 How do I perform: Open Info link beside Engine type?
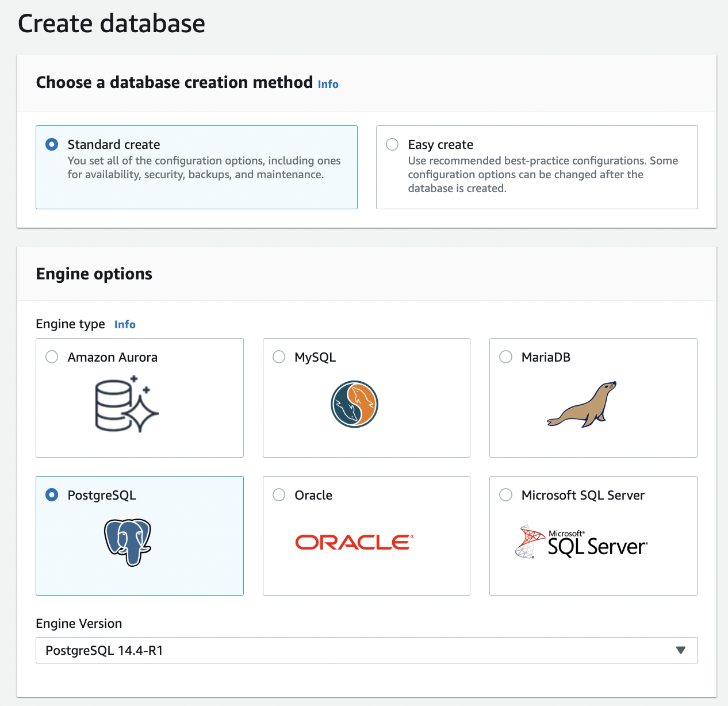pos(125,324)
